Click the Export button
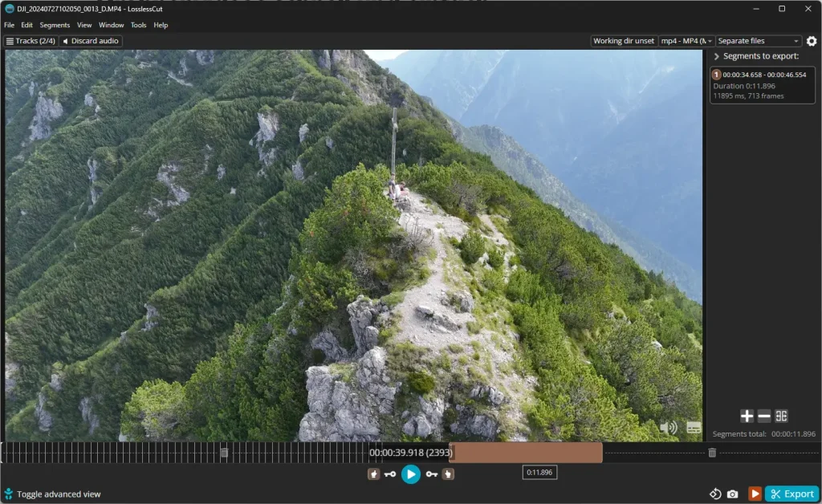The height and width of the screenshot is (504, 822). coord(792,494)
